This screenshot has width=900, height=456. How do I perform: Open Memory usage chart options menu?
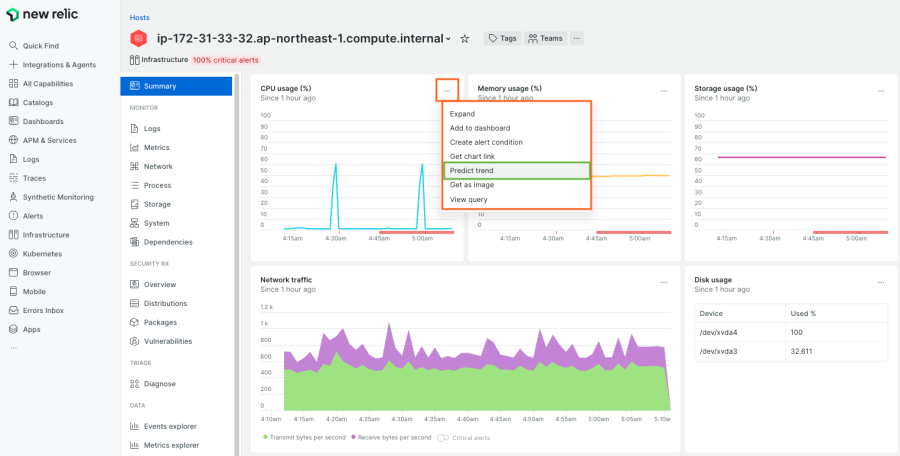(664, 91)
